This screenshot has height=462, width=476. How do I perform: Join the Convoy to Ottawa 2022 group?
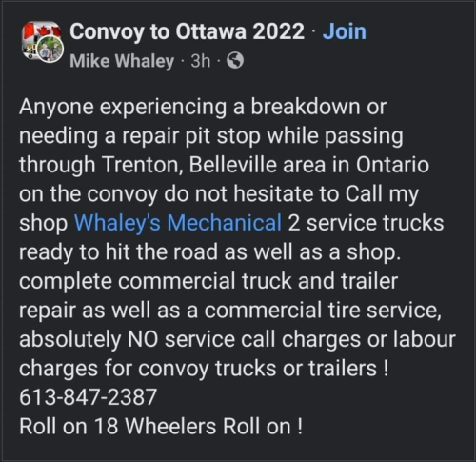tap(345, 31)
